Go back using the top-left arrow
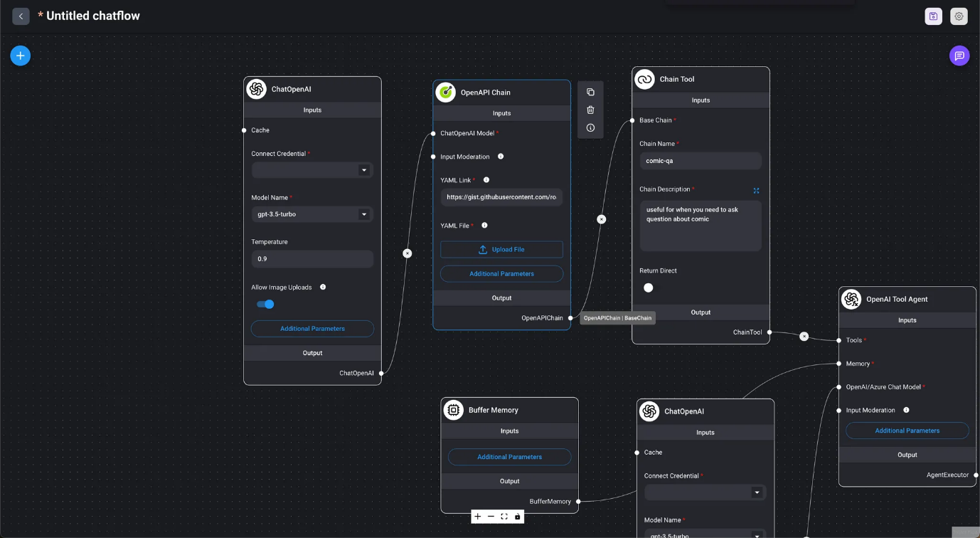980x538 pixels. [21, 16]
